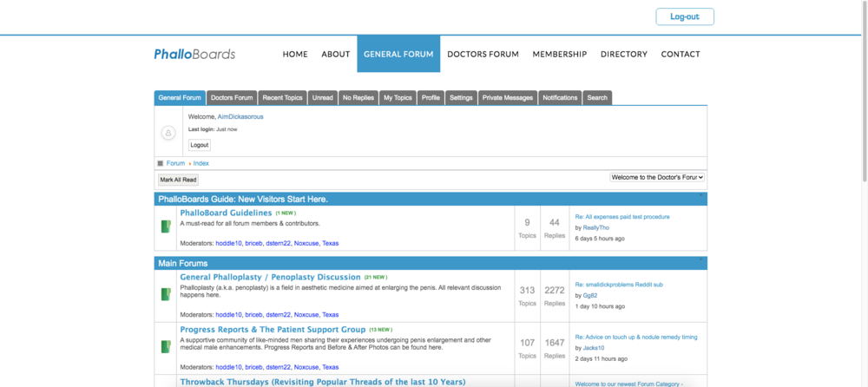This screenshot has height=387, width=868.
Task: Open the Throwback Thursdays forum
Action: click(x=323, y=382)
